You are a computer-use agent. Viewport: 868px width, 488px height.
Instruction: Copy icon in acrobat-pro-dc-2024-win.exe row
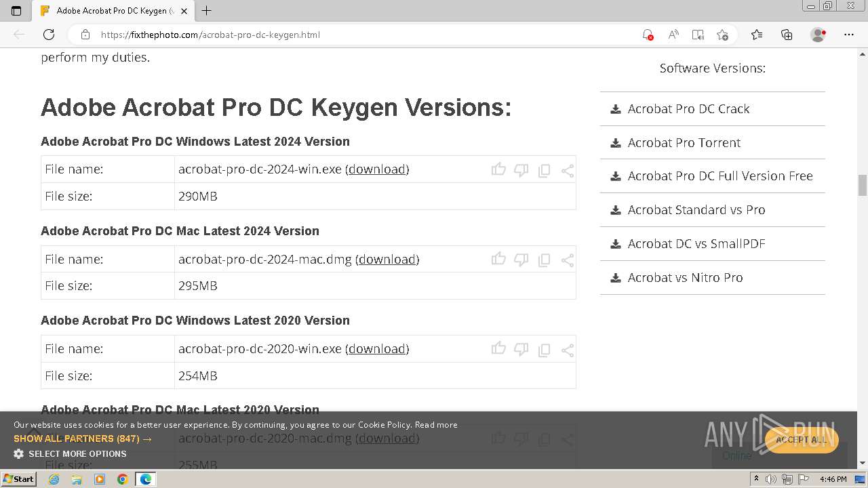(x=544, y=171)
